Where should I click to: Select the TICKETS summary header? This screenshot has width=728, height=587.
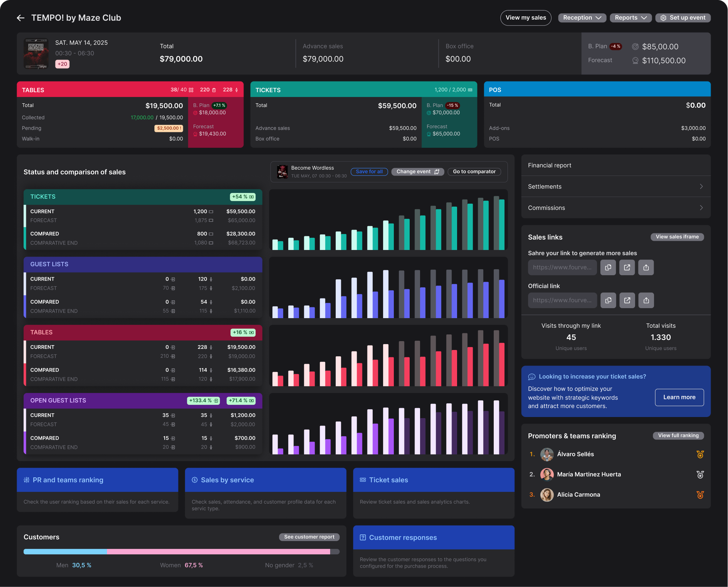[363, 90]
